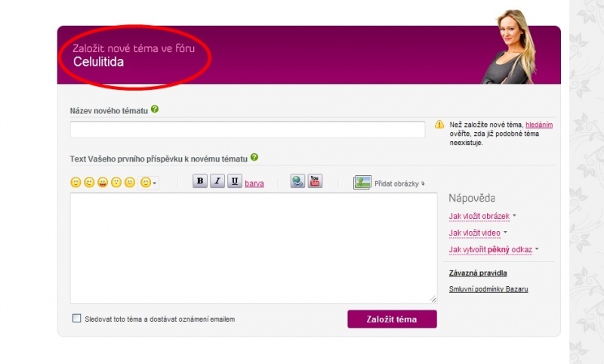Click the add images picture icon
The image size is (604, 364).
point(362,182)
